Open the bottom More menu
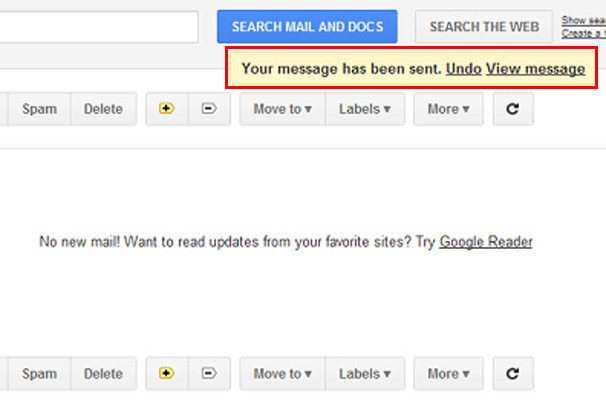Viewport: 606px width, 404px height. (448, 374)
